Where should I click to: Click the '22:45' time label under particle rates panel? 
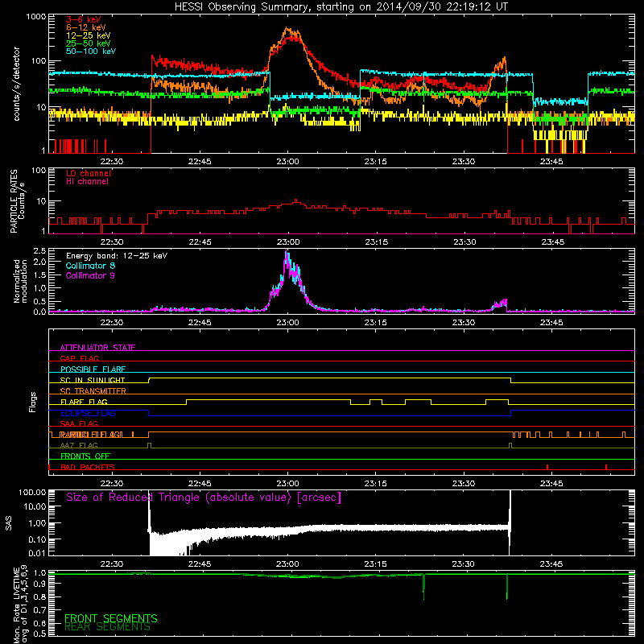tap(200, 242)
